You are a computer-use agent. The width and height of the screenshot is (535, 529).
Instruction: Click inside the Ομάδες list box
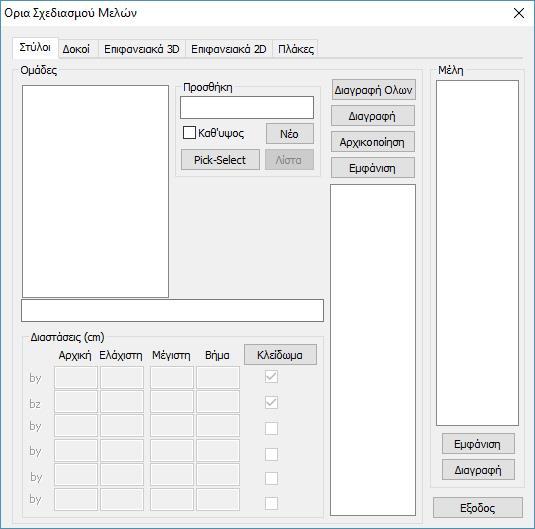95,191
